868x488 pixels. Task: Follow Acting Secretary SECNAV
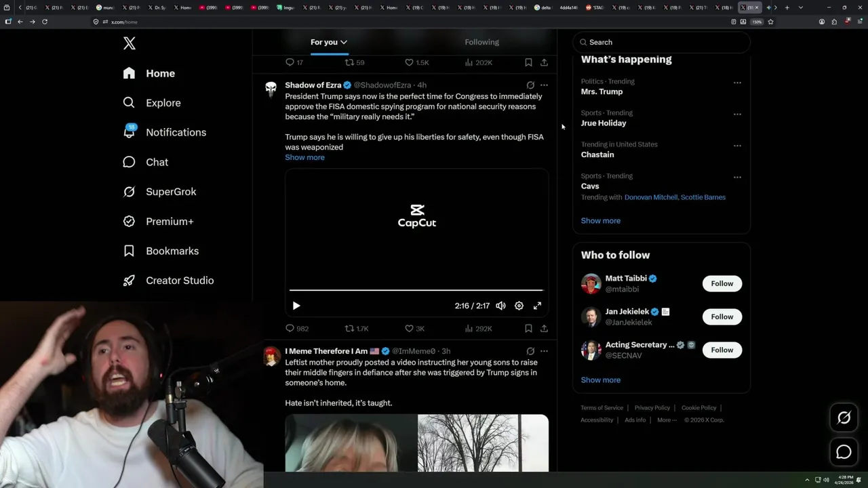[x=722, y=350]
